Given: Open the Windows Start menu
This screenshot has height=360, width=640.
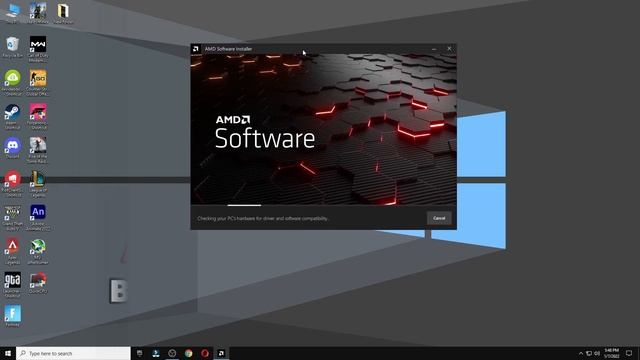Looking at the screenshot, I should (x=8, y=353).
